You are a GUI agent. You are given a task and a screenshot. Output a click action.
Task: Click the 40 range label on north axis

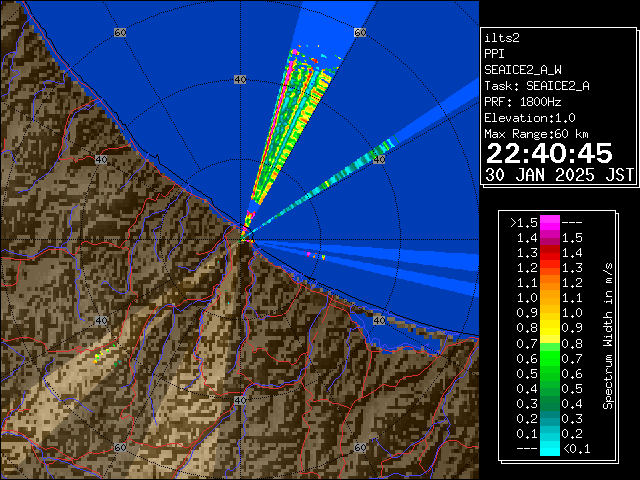[x=240, y=80]
